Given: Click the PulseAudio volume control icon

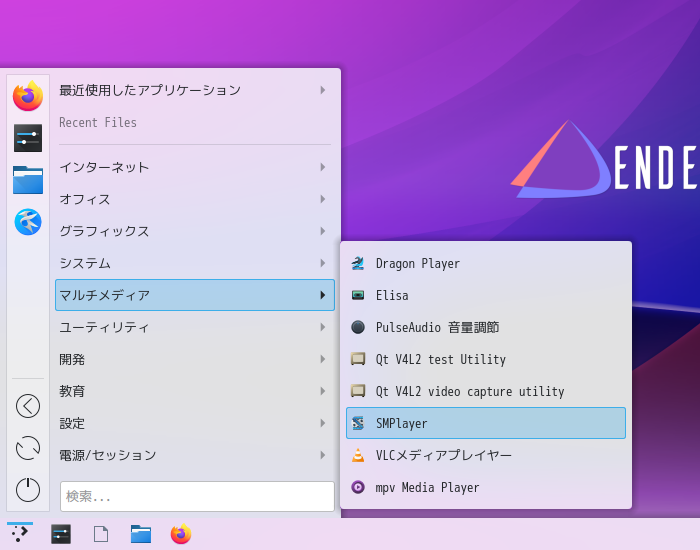Looking at the screenshot, I should pos(358,327).
